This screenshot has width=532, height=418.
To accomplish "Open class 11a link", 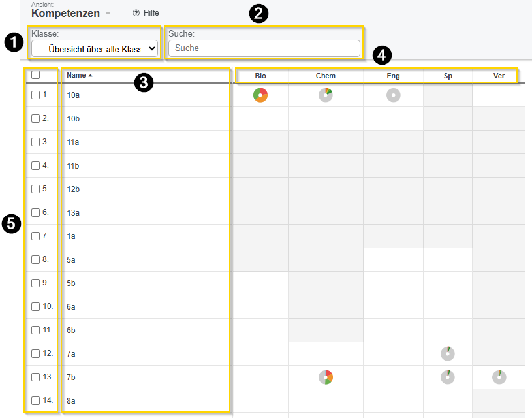I will pos(73,142).
